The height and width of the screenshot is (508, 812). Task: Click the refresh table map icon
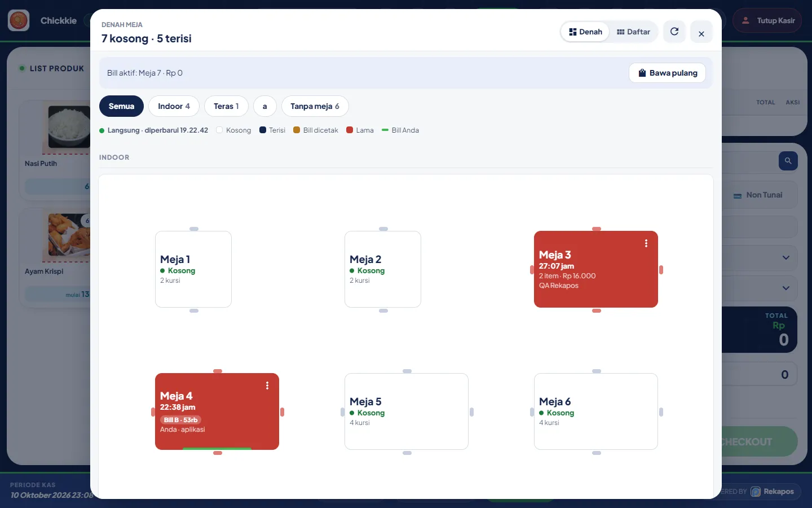[x=674, y=32]
